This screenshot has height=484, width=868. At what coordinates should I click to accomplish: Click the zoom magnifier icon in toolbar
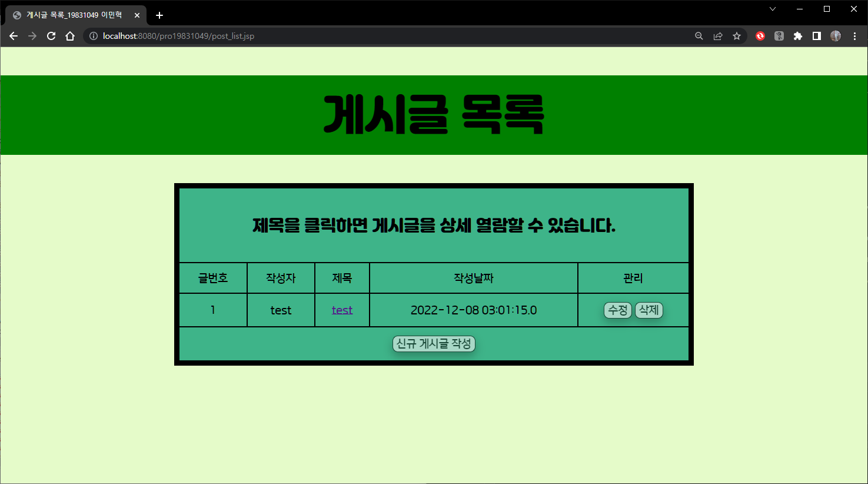pyautogui.click(x=699, y=36)
